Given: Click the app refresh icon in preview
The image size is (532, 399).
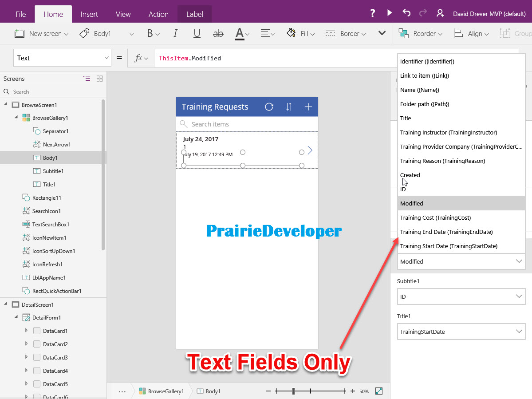Looking at the screenshot, I should pyautogui.click(x=269, y=107).
